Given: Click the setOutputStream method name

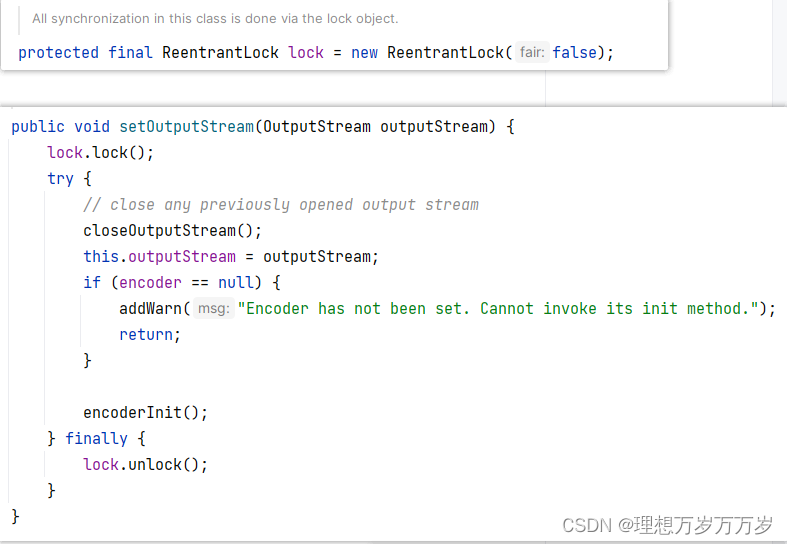Looking at the screenshot, I should 186,126.
